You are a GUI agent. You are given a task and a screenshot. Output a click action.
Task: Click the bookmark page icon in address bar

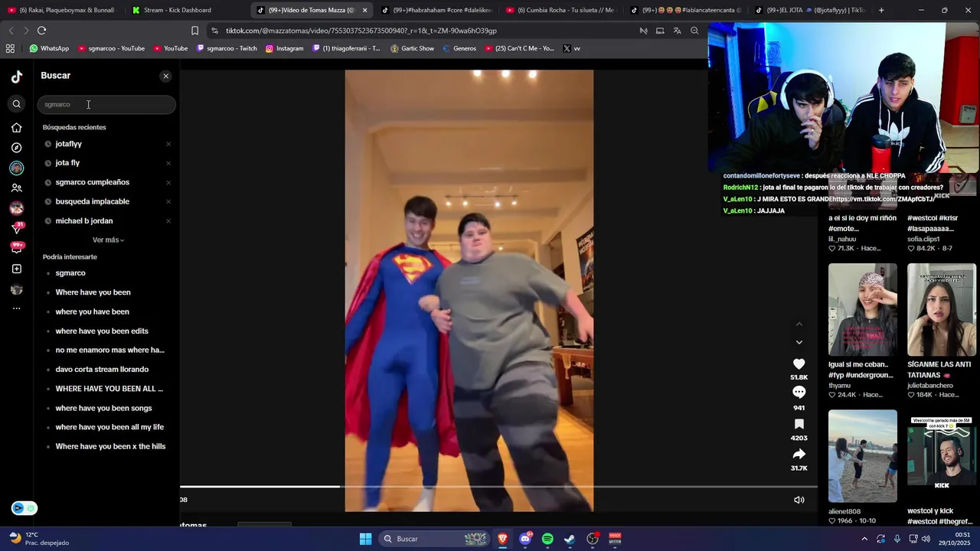click(x=194, y=31)
